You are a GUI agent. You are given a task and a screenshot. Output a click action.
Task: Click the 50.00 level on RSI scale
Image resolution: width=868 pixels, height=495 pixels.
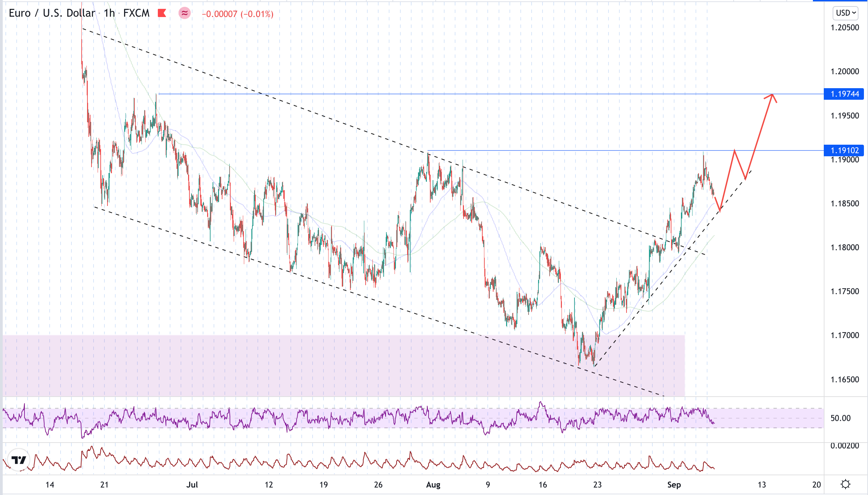tap(840, 418)
